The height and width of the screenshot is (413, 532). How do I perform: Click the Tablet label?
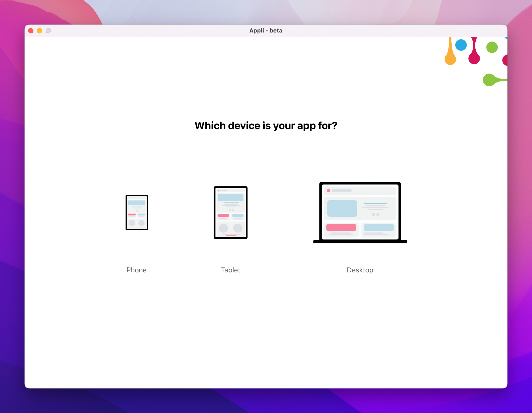tap(230, 270)
